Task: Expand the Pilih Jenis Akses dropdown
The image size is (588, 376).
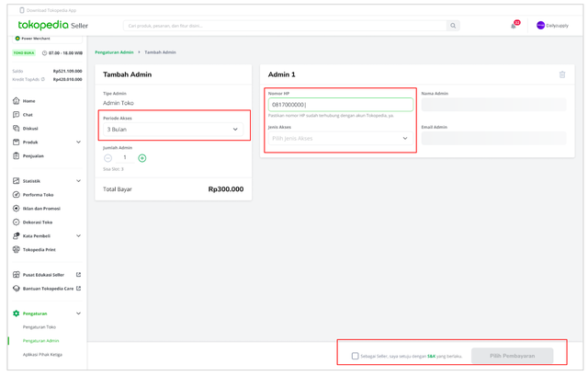Action: pos(340,139)
